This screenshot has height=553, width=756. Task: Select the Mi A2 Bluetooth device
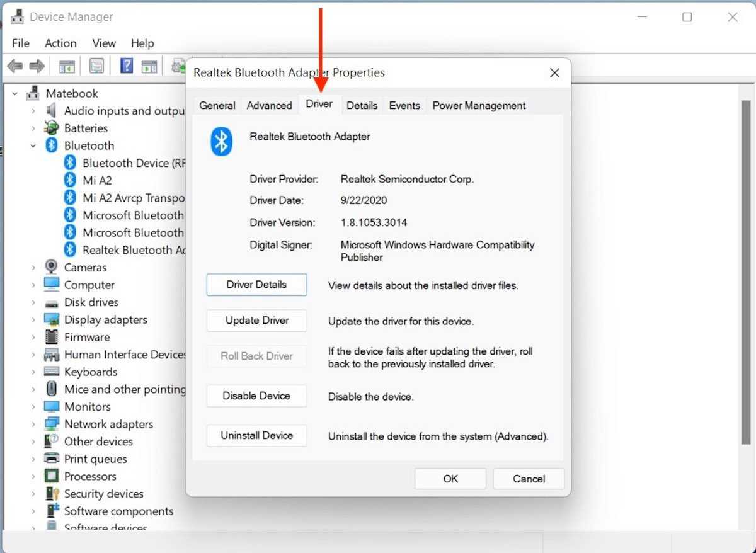click(97, 180)
